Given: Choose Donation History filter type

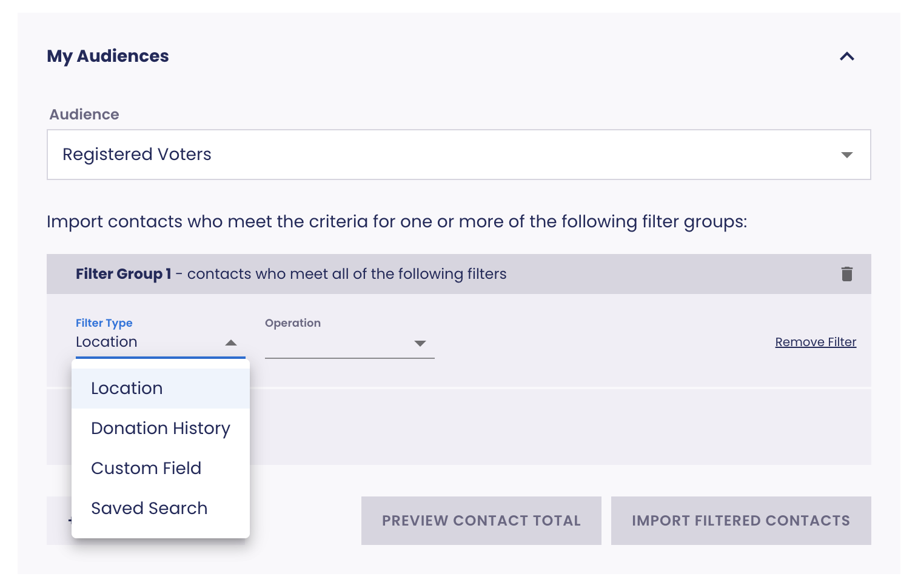Looking at the screenshot, I should coord(161,429).
